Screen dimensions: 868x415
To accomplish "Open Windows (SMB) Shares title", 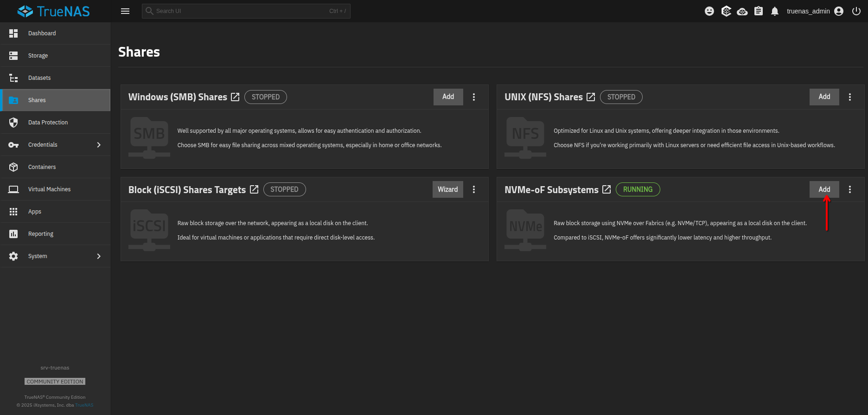I will [178, 97].
